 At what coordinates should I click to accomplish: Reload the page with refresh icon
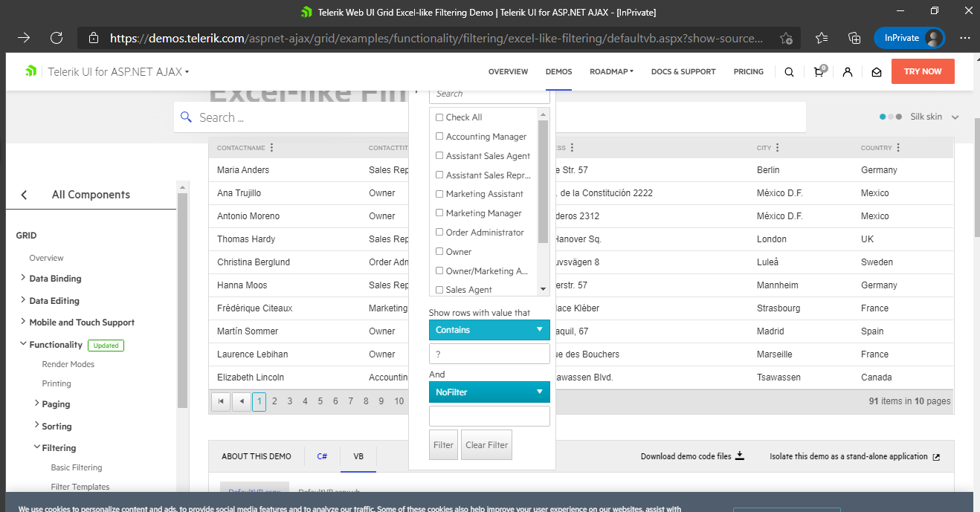[57, 38]
